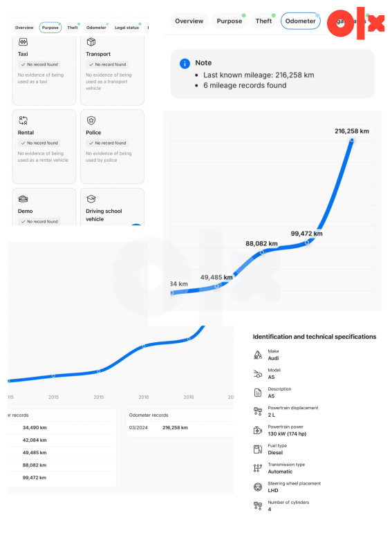Image resolution: width=392 pixels, height=553 pixels.
Task: Switch to the large Theft tab
Action: [x=263, y=21]
